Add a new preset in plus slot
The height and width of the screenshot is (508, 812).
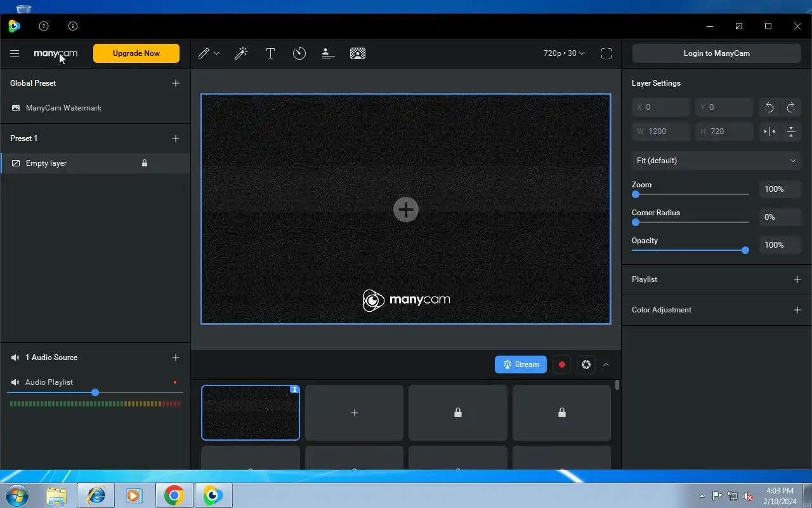point(354,413)
